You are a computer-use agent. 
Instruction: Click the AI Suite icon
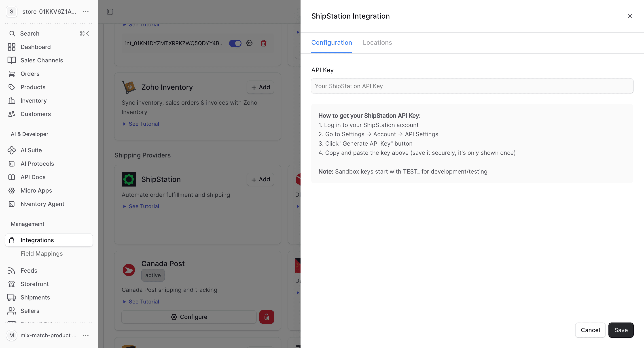coord(12,150)
